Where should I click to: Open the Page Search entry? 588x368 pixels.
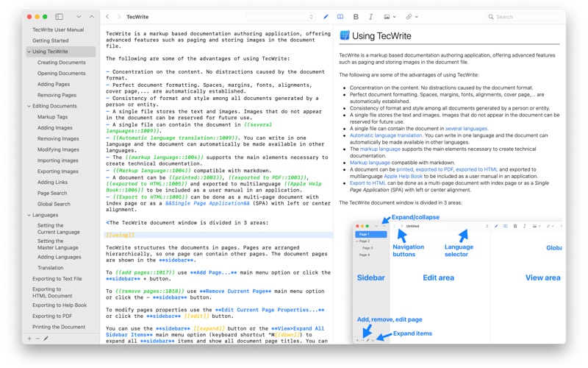52,193
